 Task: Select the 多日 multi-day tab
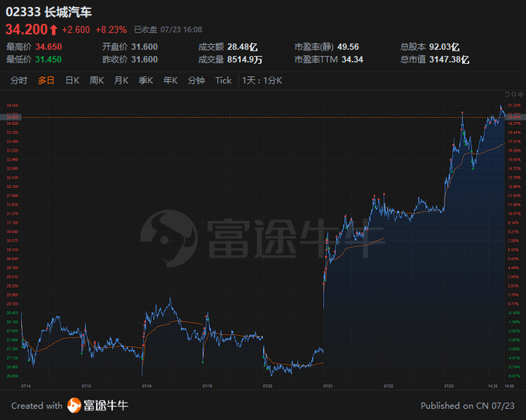[x=46, y=80]
